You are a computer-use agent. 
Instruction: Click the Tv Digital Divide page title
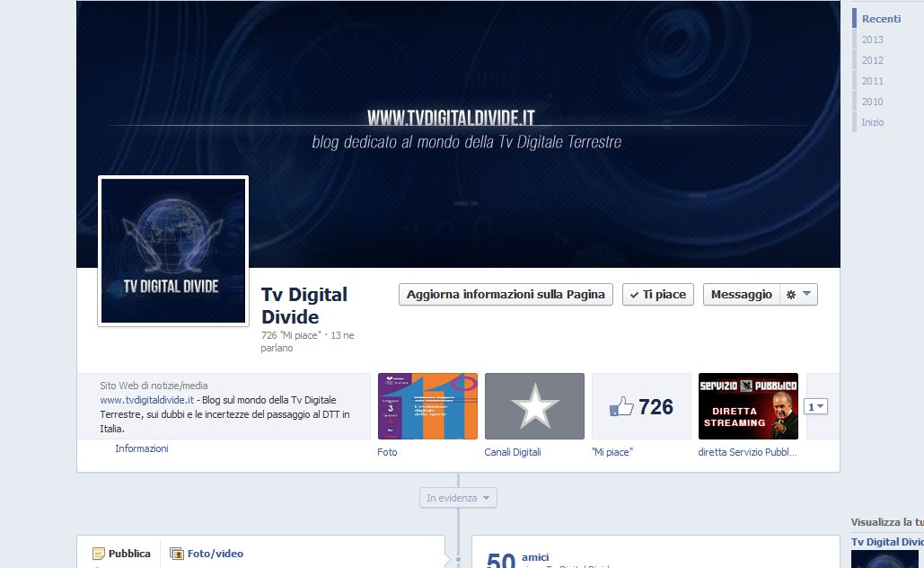304,306
